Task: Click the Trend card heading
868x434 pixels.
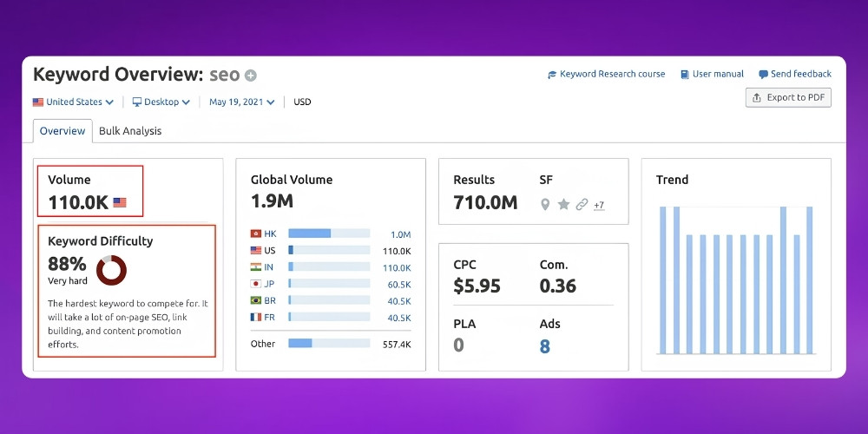Action: pos(672,180)
